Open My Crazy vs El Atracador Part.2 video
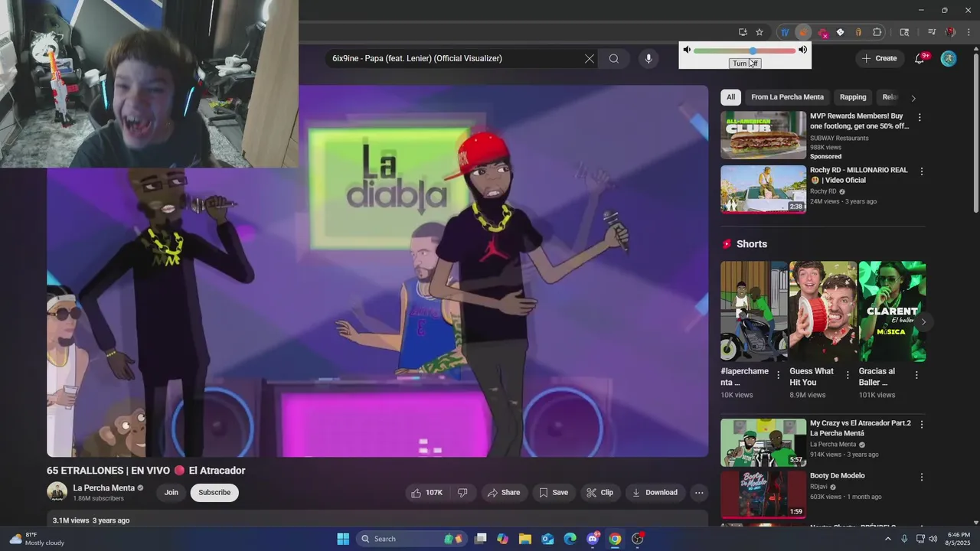This screenshot has height=551, width=980. [763, 442]
